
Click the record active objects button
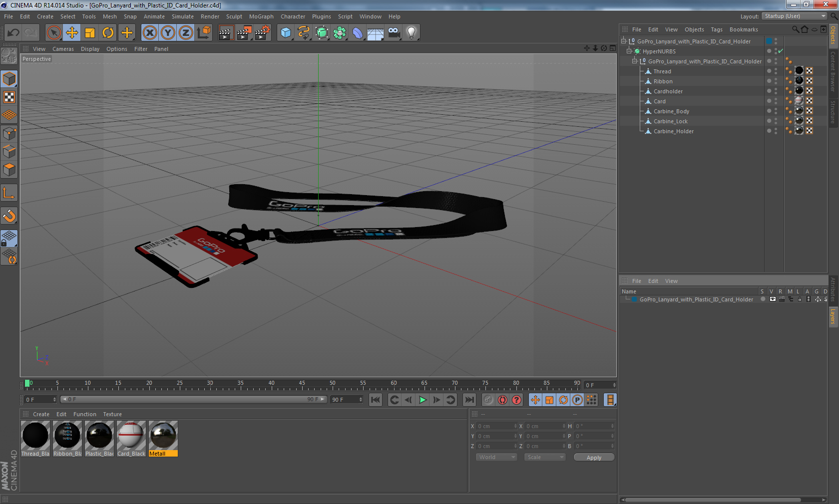click(488, 400)
